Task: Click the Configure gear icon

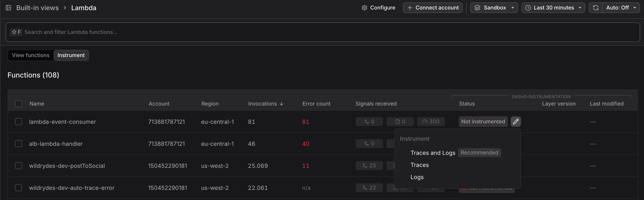Action: click(365, 8)
